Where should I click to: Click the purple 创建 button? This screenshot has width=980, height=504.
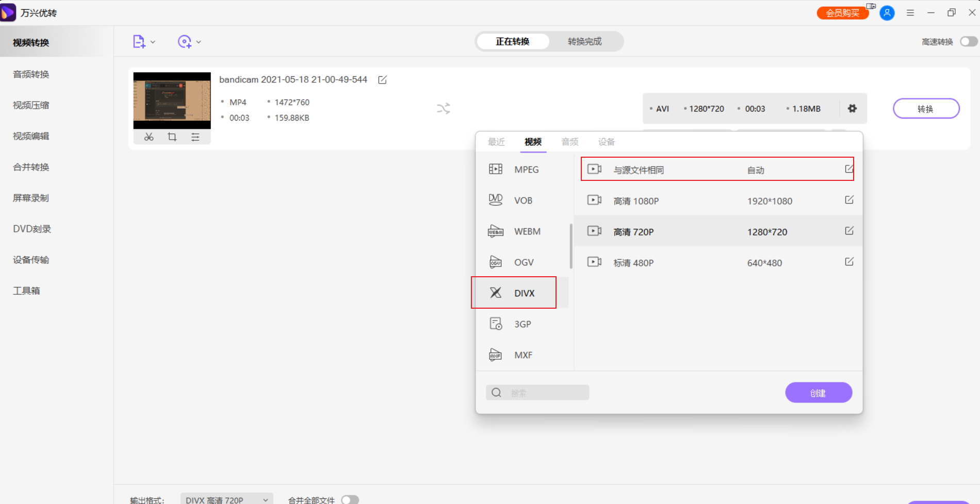[818, 393]
